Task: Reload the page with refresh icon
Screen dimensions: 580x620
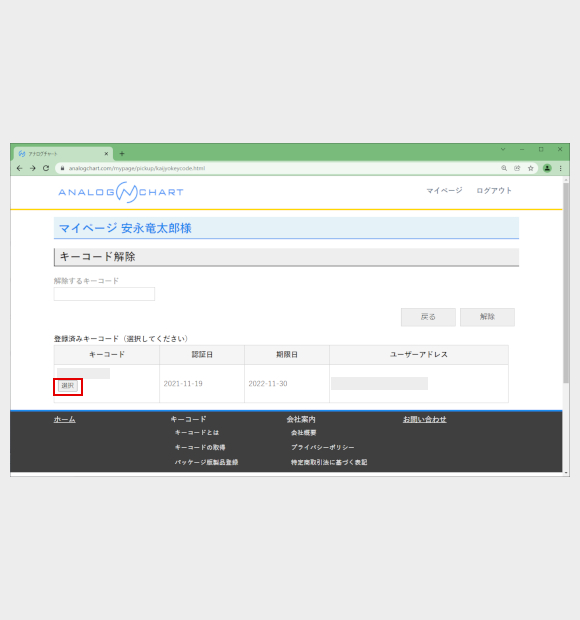Action: 46,168
